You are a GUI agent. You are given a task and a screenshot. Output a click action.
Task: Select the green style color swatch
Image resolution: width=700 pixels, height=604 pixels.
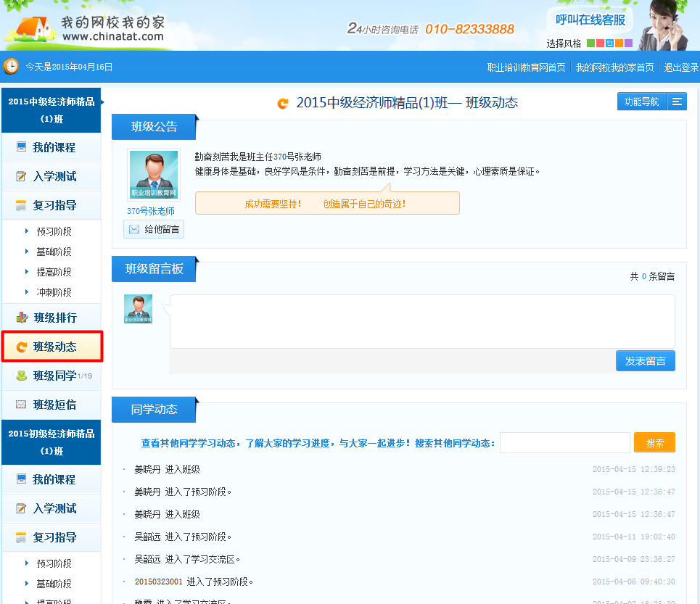pos(590,44)
